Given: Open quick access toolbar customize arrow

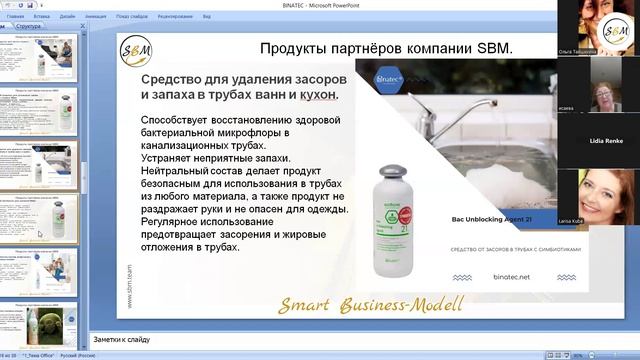Looking at the screenshot, I should coord(41,5).
